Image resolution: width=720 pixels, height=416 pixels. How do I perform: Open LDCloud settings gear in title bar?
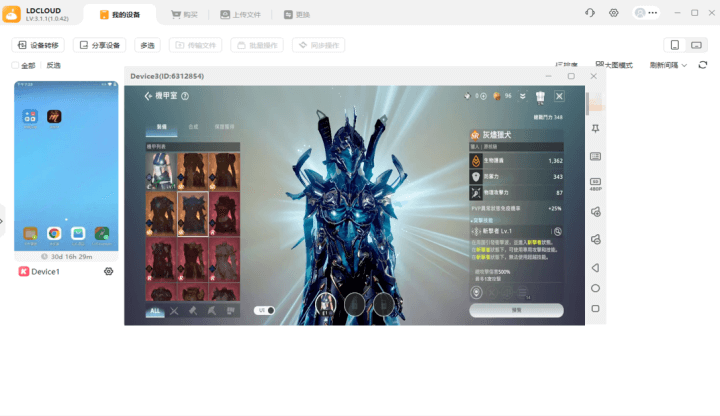click(x=613, y=13)
